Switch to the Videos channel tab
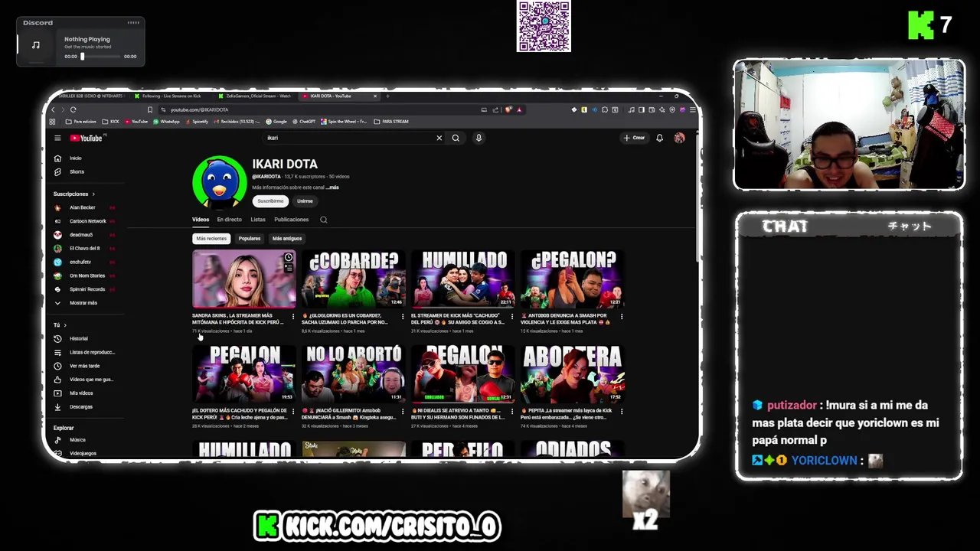The width and height of the screenshot is (980, 551). [x=201, y=220]
